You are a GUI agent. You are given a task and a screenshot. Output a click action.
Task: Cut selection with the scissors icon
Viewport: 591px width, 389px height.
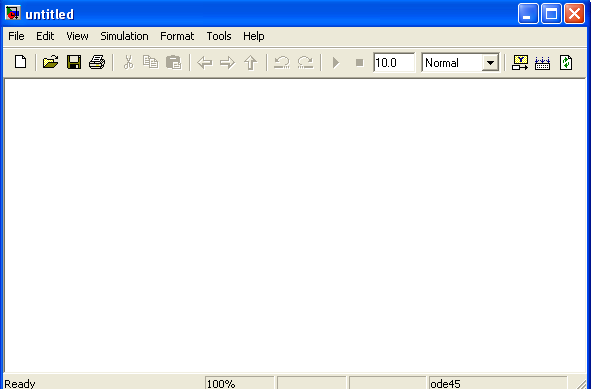click(129, 62)
